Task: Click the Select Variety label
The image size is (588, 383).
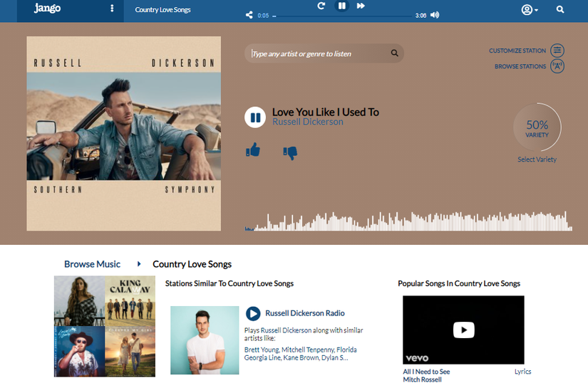Action: (x=537, y=159)
